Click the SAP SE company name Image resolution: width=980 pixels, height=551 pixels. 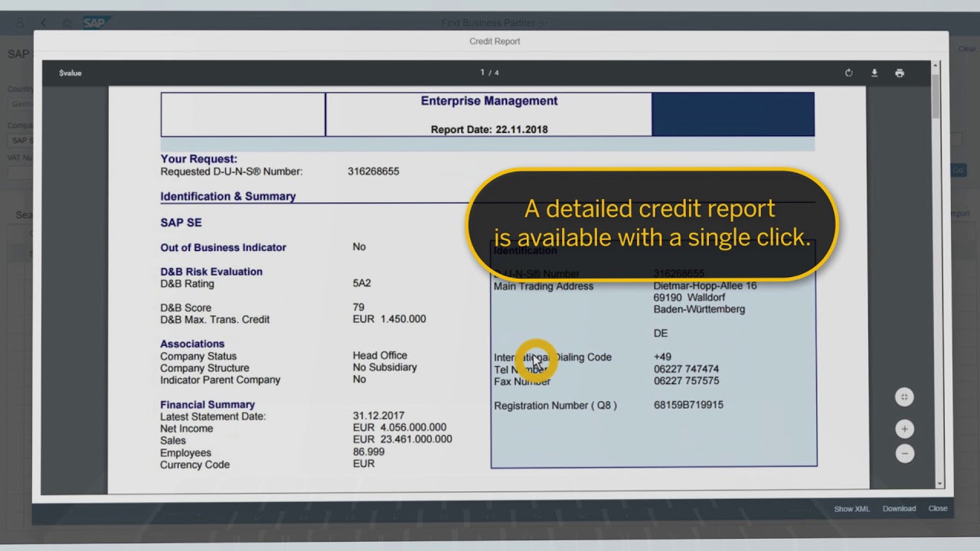point(181,223)
